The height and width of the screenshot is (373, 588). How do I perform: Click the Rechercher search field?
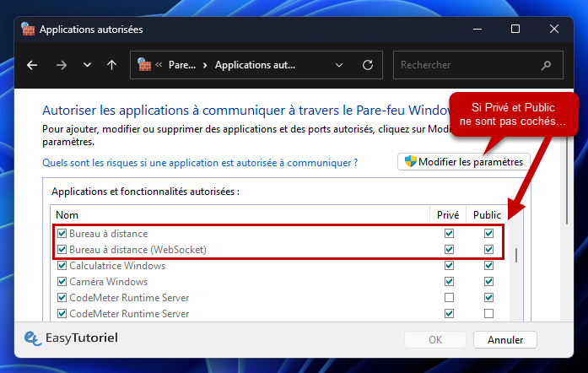coord(477,65)
